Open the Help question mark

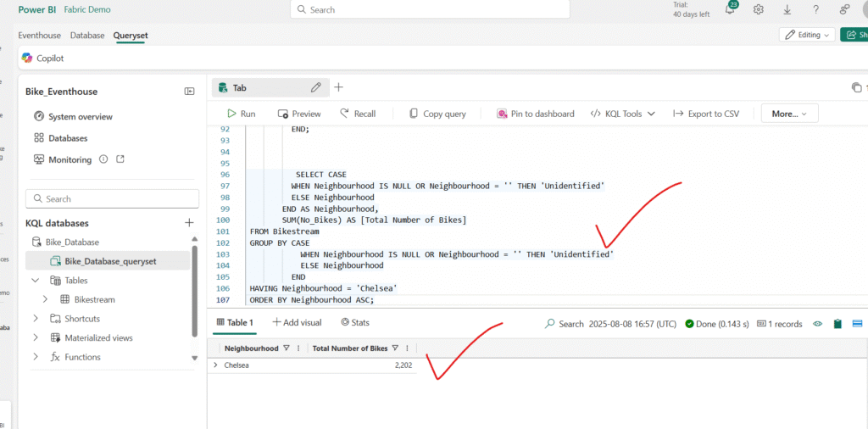(x=816, y=9)
